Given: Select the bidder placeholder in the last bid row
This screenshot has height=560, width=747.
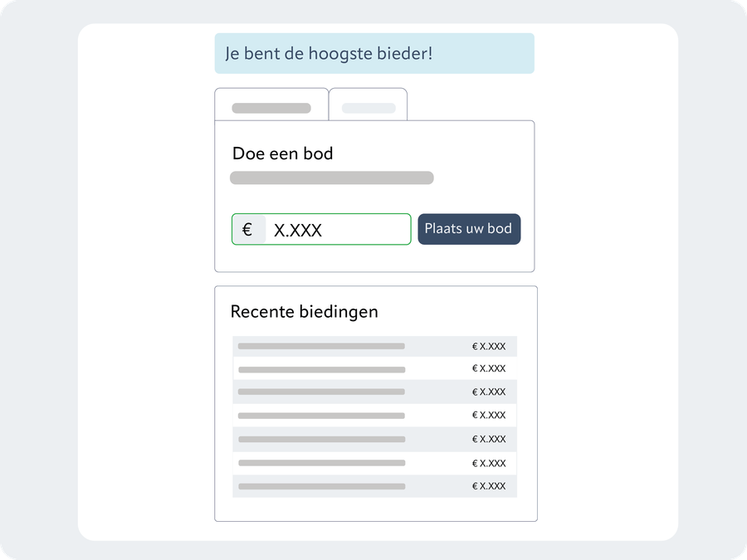Looking at the screenshot, I should [321, 486].
